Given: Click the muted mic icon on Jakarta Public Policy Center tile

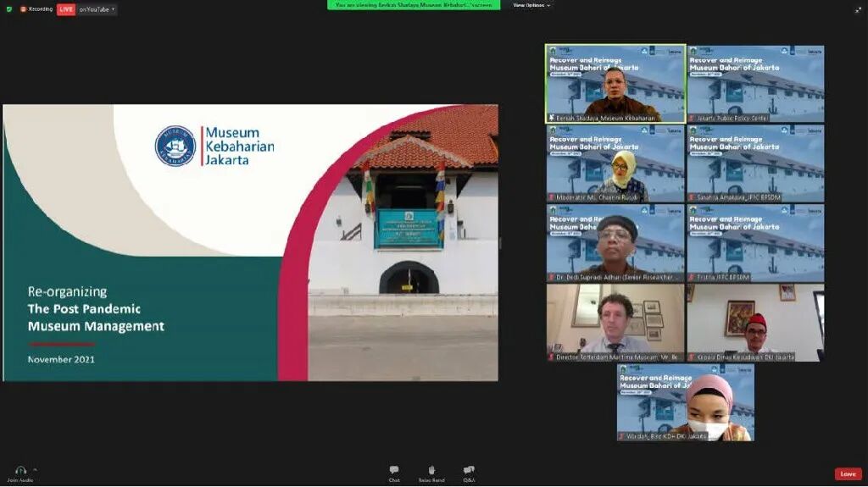Looking at the screenshot, I should pos(692,118).
